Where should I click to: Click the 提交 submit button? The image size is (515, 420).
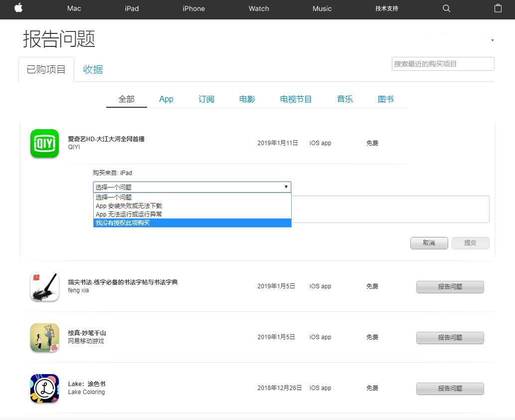point(470,243)
